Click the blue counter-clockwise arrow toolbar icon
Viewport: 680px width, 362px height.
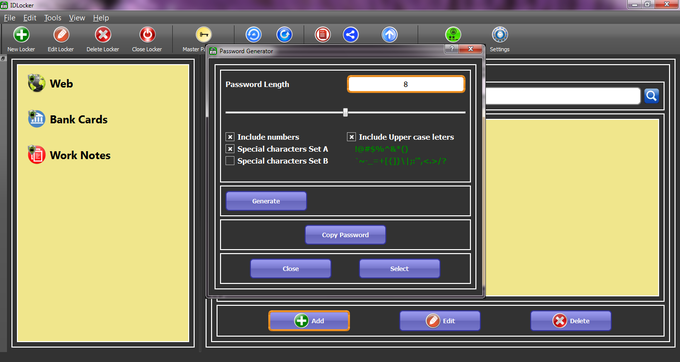coord(253,35)
